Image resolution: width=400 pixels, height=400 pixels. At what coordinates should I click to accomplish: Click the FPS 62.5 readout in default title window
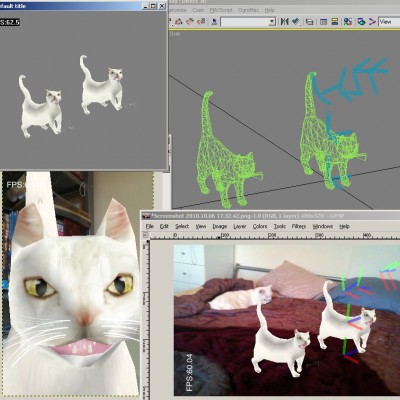coord(10,22)
